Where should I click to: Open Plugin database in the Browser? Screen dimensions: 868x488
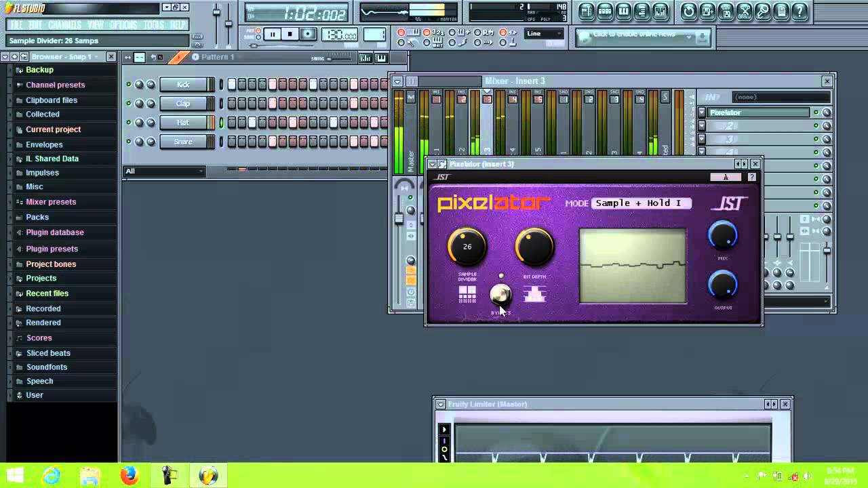[54, 232]
